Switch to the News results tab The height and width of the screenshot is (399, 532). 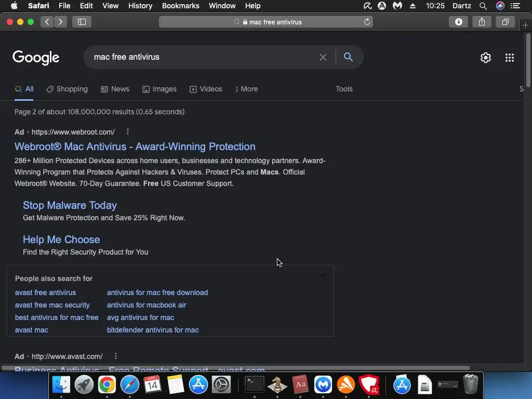point(115,89)
